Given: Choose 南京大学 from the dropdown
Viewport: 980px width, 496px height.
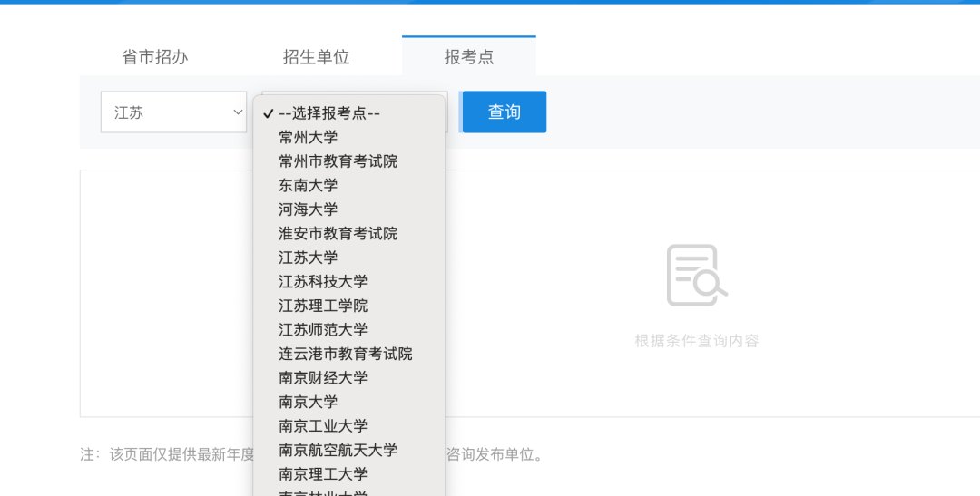Looking at the screenshot, I should click(349, 402).
